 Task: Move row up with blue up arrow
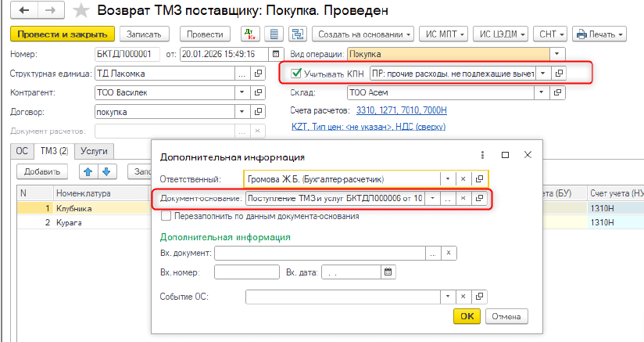pos(88,171)
